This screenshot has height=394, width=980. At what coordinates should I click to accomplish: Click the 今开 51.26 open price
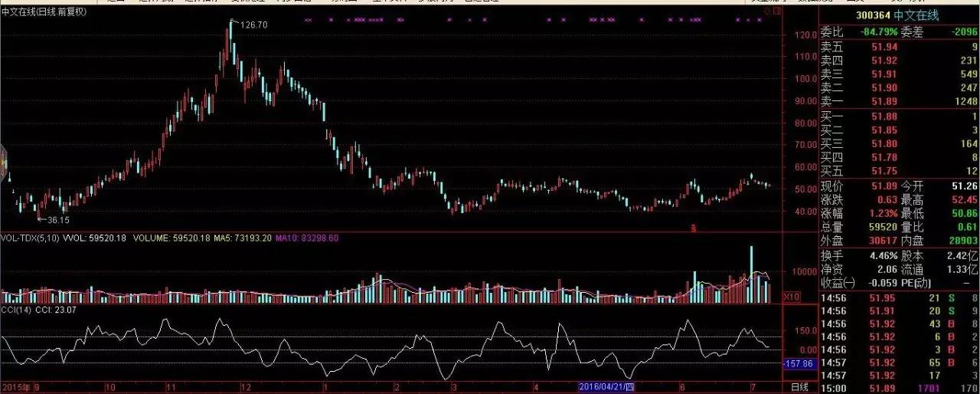[965, 186]
